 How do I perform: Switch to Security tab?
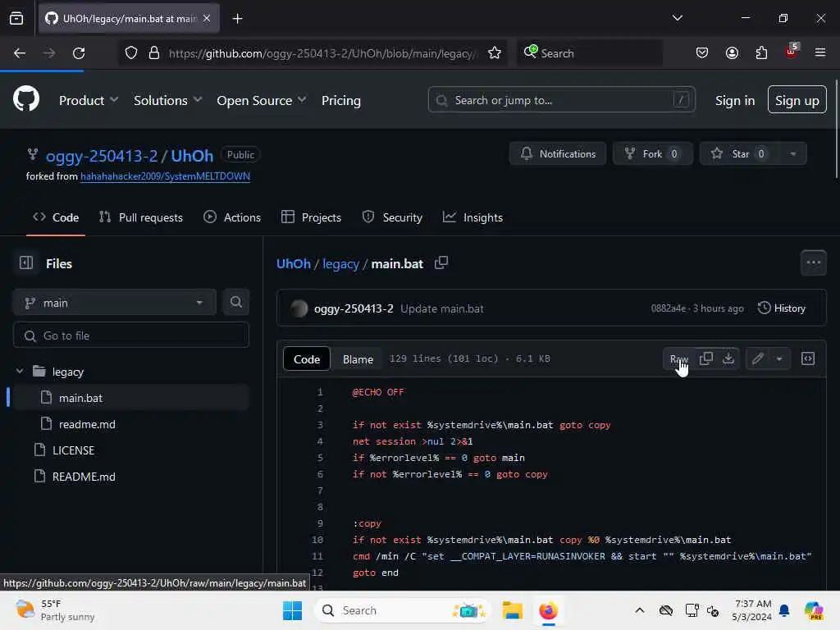392,217
